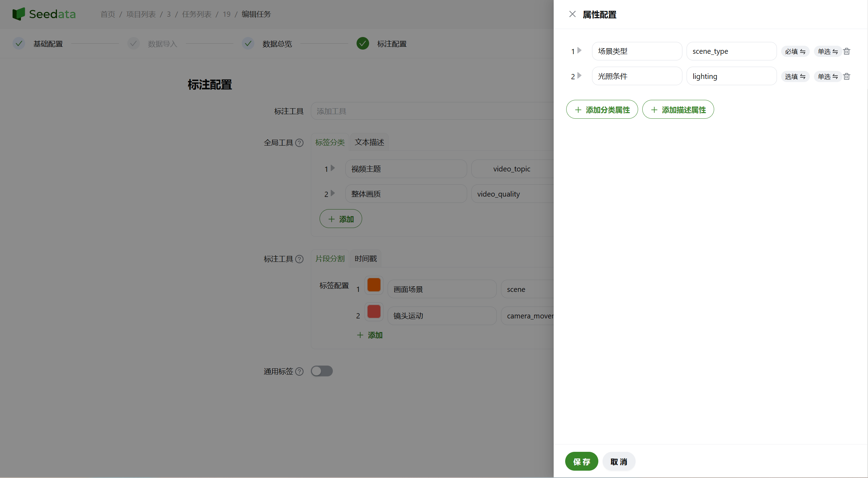This screenshot has width=868, height=478.
Task: Expand attribute row 1 场景类型
Action: pyautogui.click(x=579, y=51)
